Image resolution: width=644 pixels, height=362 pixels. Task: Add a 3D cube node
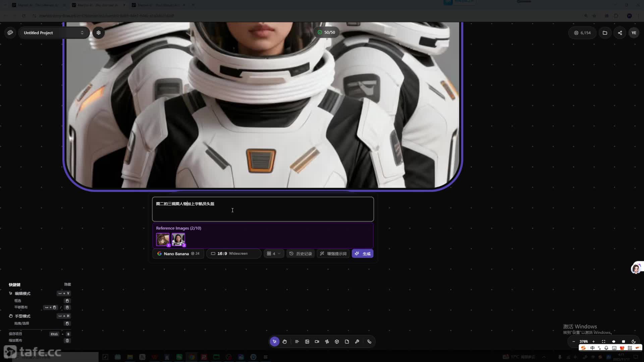(337, 342)
